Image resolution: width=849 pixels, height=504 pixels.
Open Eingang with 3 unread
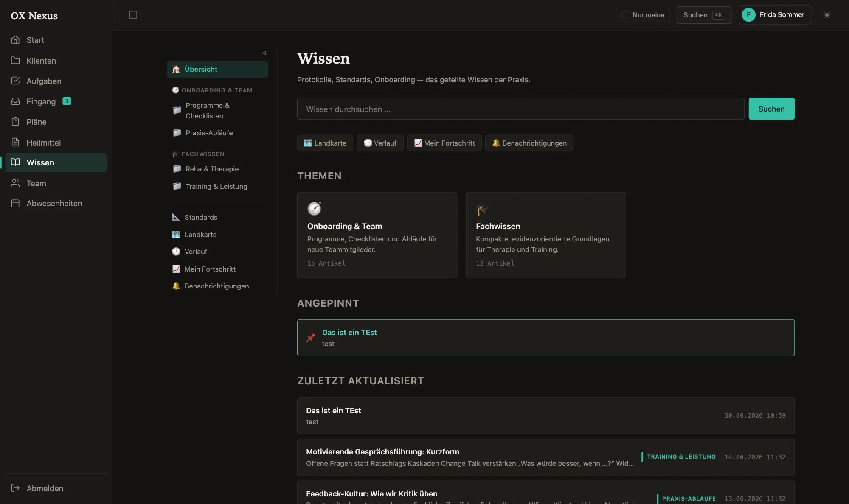pyautogui.click(x=56, y=101)
